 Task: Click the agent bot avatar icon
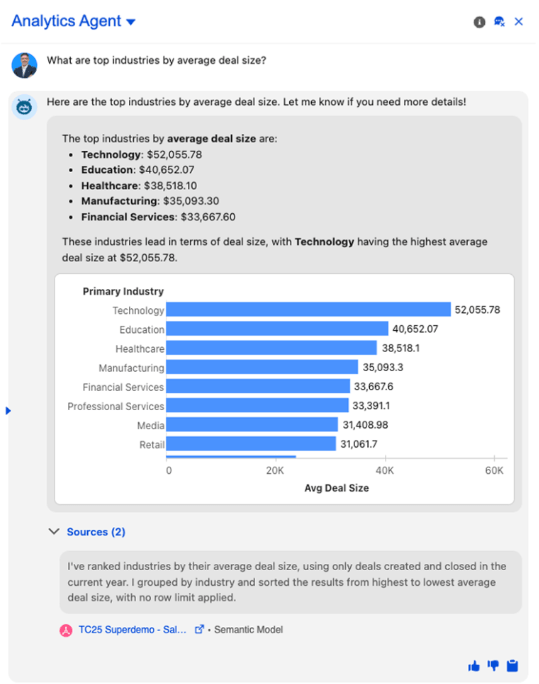click(x=24, y=107)
